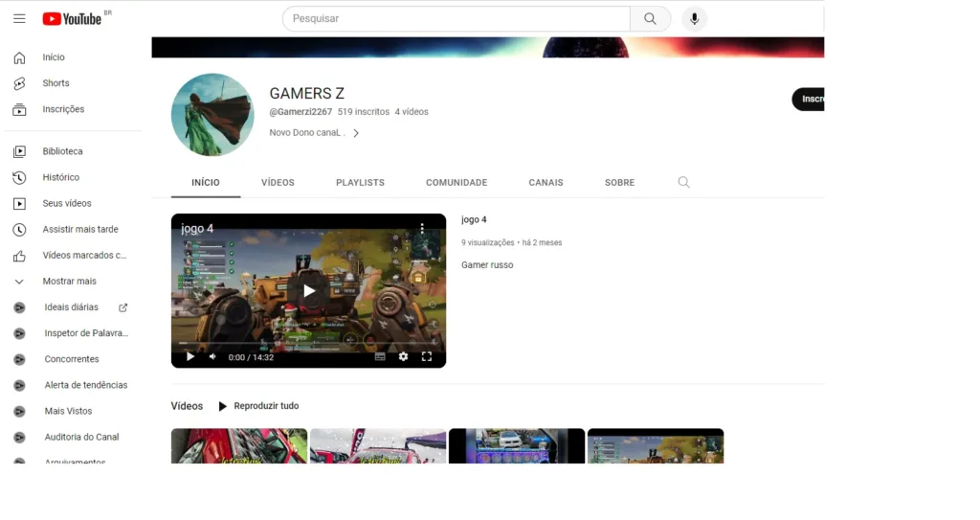This screenshot has height=520, width=980.
Task: Click @Gamerzi2267 channel handle
Action: 301,112
